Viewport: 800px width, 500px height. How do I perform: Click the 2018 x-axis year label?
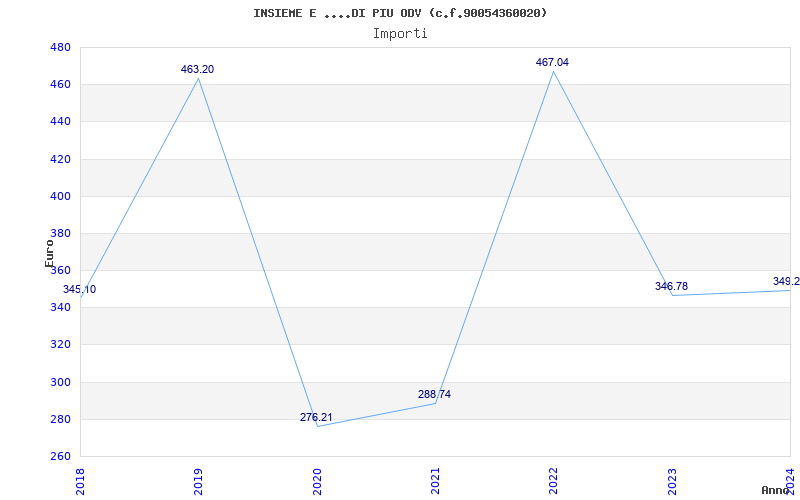[x=80, y=481]
